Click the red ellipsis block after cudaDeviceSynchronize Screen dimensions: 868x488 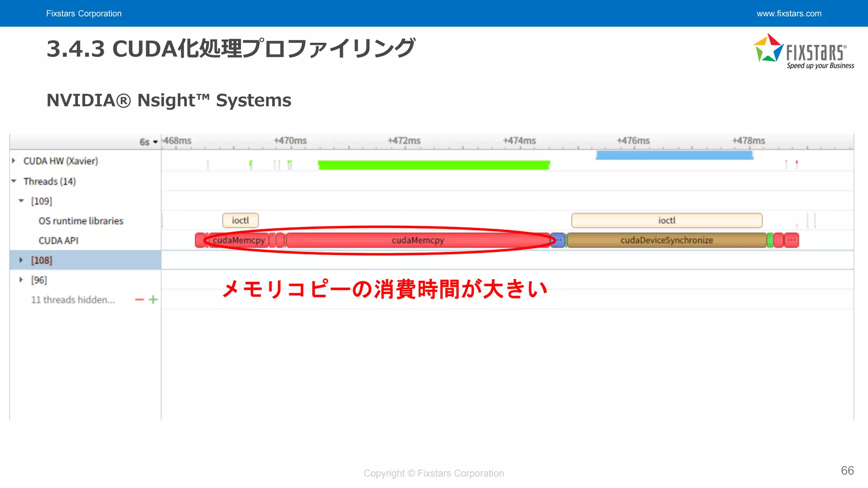pyautogui.click(x=791, y=240)
